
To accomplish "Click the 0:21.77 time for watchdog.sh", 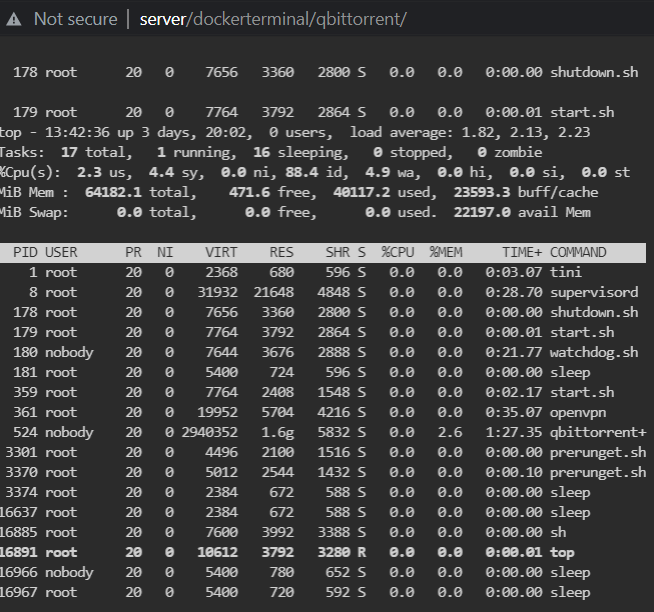I will tap(514, 353).
